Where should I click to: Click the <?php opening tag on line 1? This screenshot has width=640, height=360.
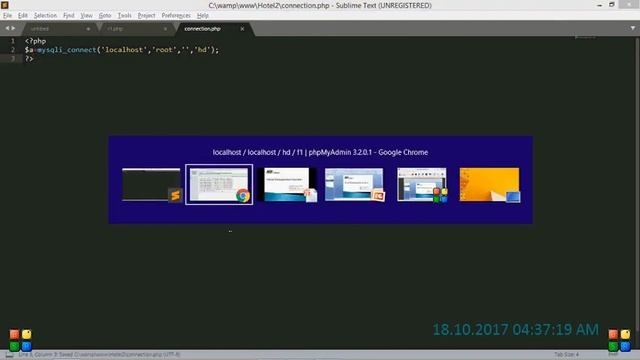pyautogui.click(x=36, y=41)
